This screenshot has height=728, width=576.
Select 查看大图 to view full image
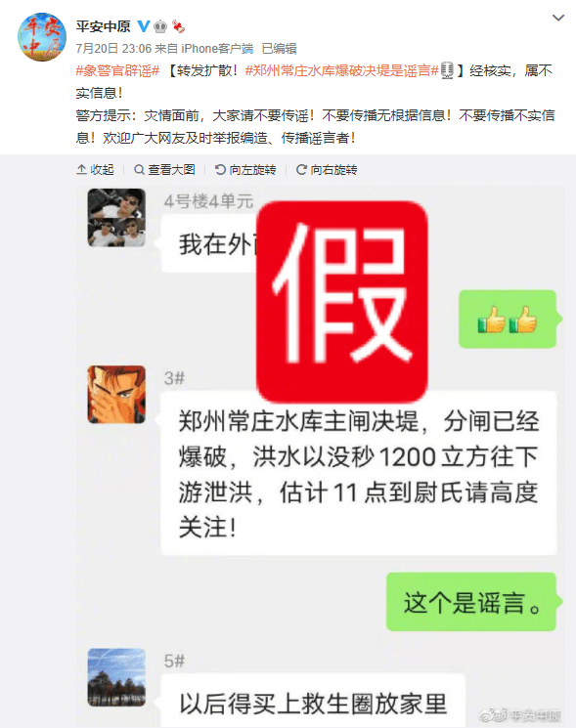point(164,169)
